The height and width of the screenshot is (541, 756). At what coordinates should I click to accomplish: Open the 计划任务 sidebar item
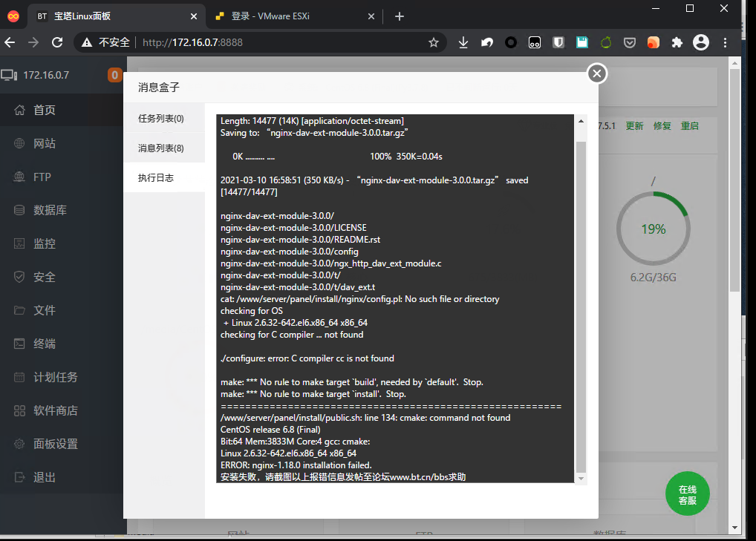(x=62, y=377)
